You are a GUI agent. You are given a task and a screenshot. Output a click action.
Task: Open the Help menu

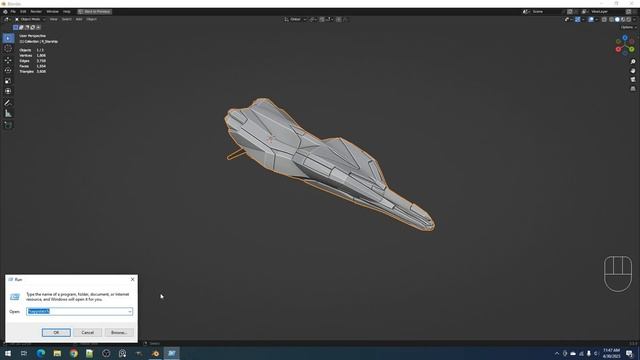(x=67, y=12)
